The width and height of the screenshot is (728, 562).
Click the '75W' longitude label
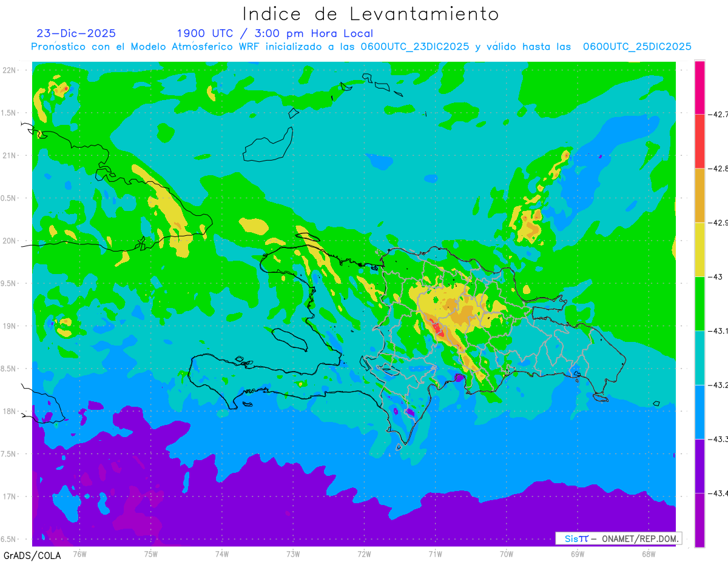click(151, 554)
